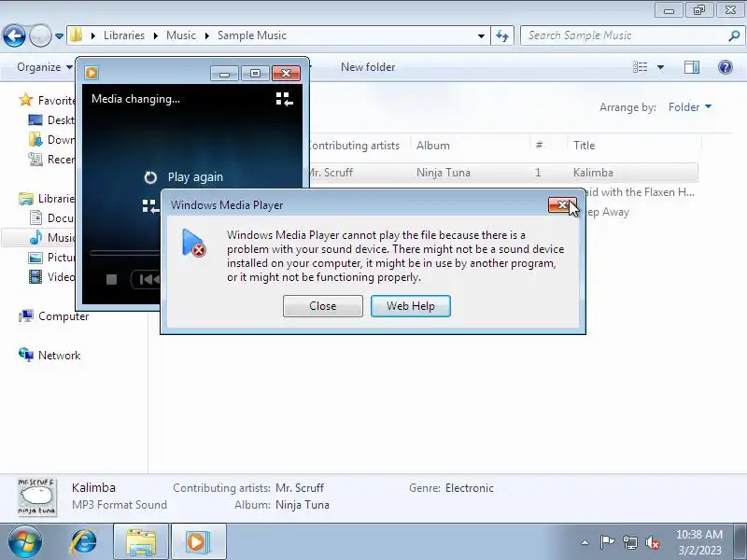Click Favorites in the navigation pane

(47, 101)
